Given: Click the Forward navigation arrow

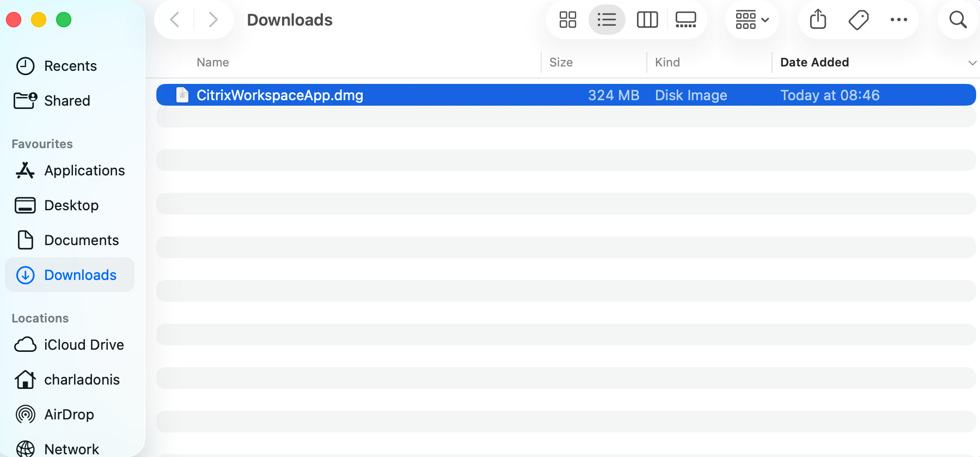Looking at the screenshot, I should [x=213, y=20].
